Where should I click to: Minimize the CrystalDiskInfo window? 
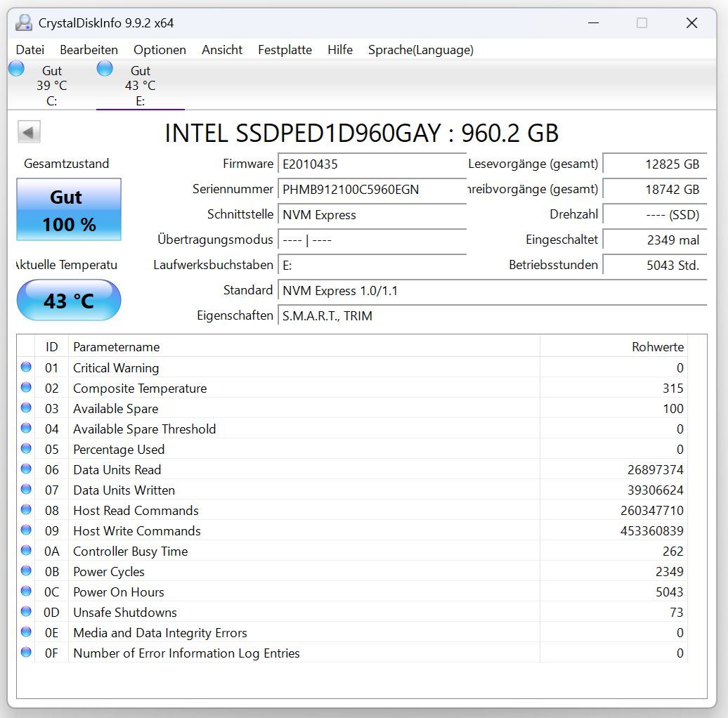click(593, 22)
